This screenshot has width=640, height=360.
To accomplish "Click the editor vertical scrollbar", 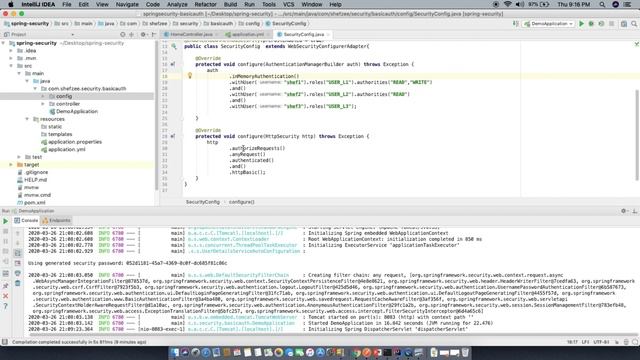I will click(638, 135).
